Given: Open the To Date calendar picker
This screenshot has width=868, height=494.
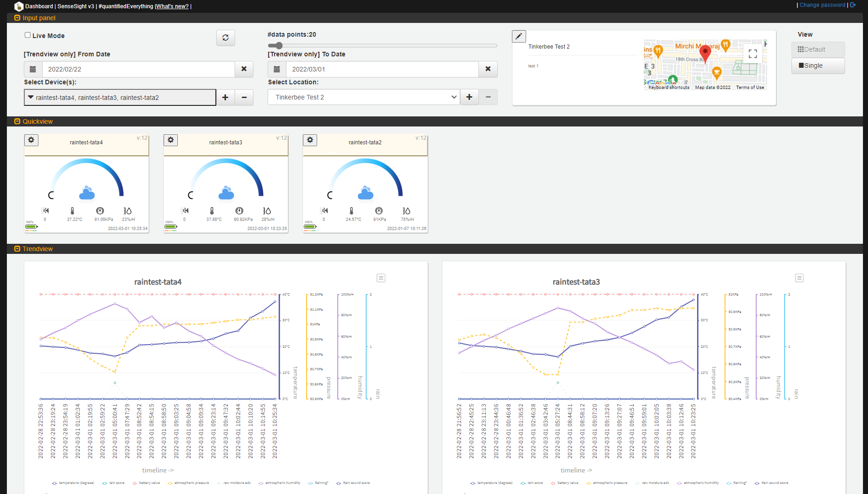Looking at the screenshot, I should (x=277, y=69).
